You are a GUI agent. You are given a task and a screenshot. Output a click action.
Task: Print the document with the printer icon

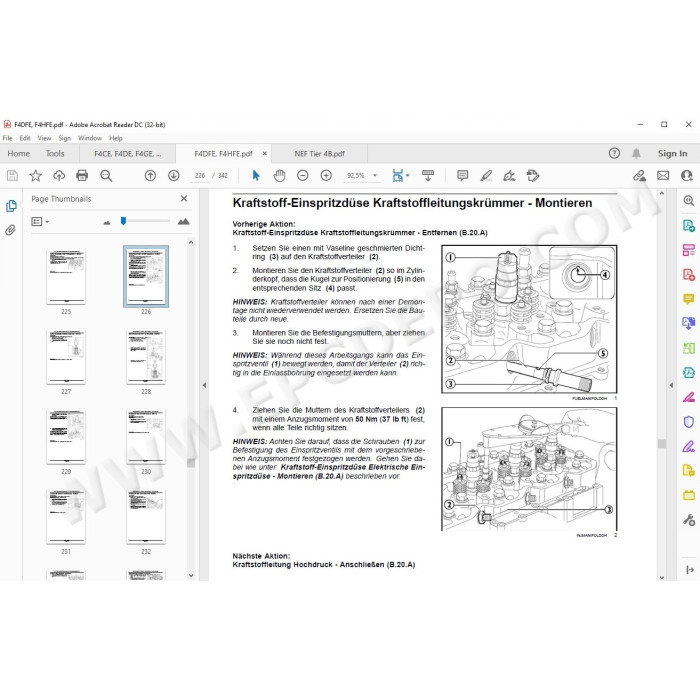(x=82, y=175)
